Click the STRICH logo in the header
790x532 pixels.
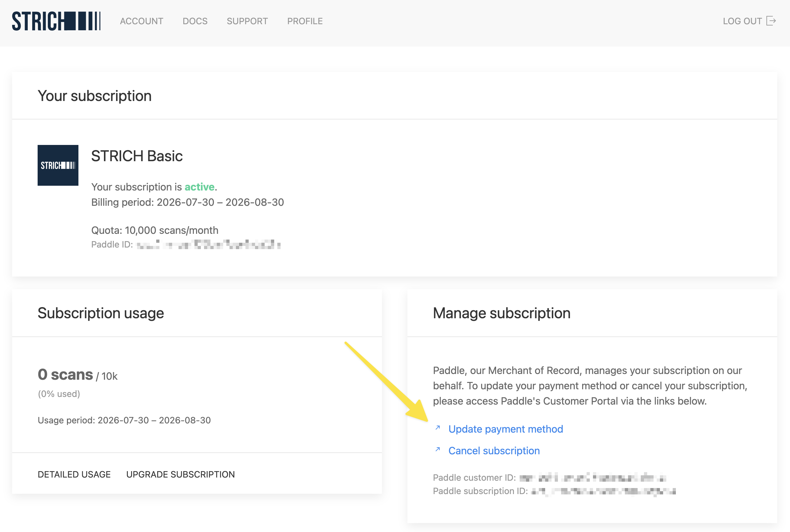point(56,21)
